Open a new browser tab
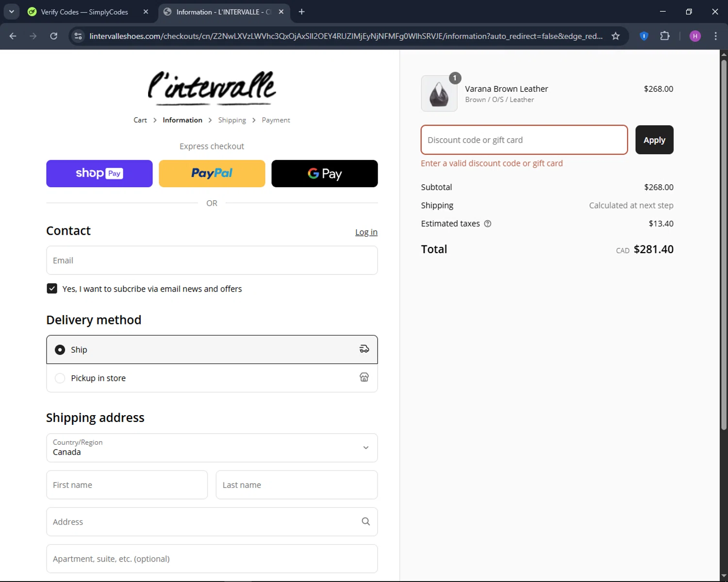728x582 pixels. click(x=301, y=12)
